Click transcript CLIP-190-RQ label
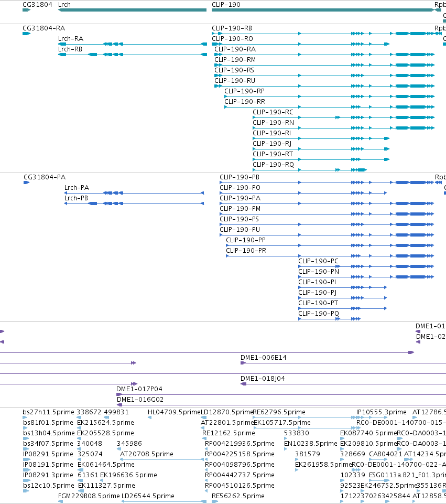The width and height of the screenshot is (446, 504). point(273,165)
